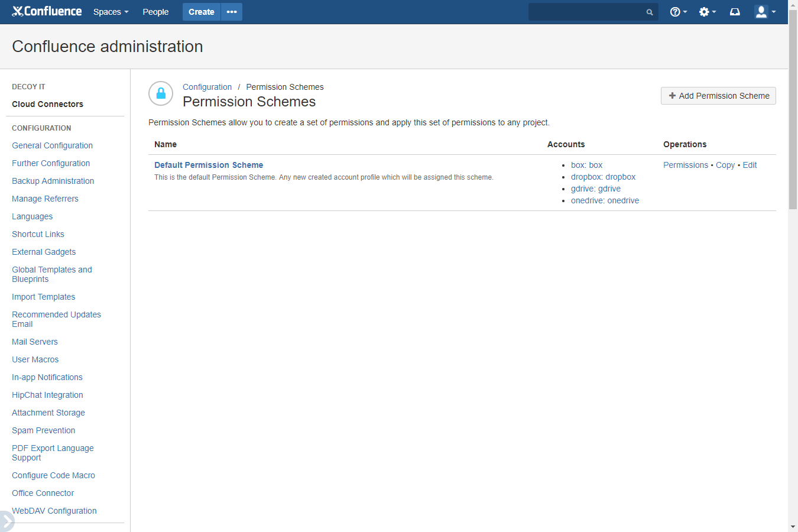This screenshot has height=532, width=798.
Task: Open Import Templates in sidebar
Action: click(x=43, y=297)
